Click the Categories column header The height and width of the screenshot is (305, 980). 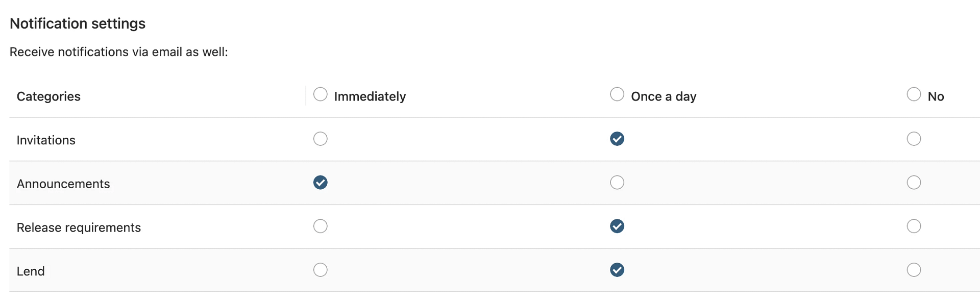pyautogui.click(x=48, y=96)
